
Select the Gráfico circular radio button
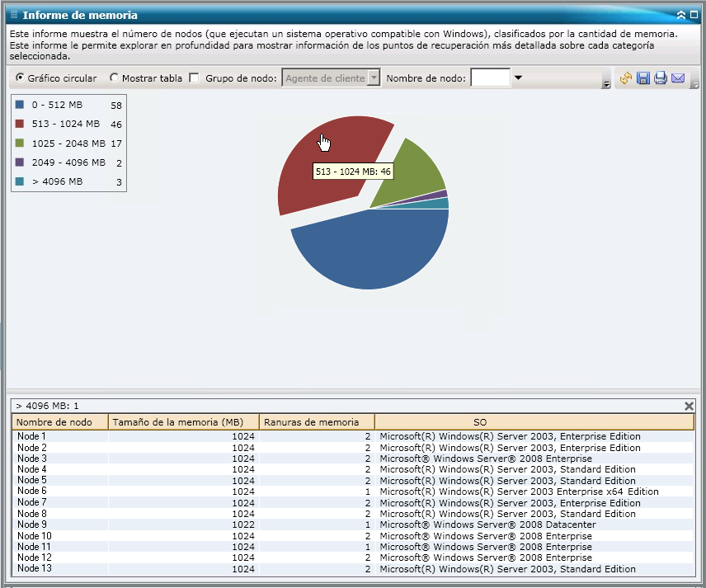(x=20, y=78)
